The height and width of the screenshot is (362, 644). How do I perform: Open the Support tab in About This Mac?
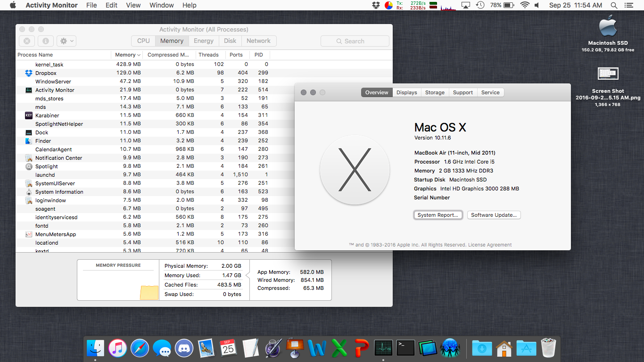tap(463, 92)
